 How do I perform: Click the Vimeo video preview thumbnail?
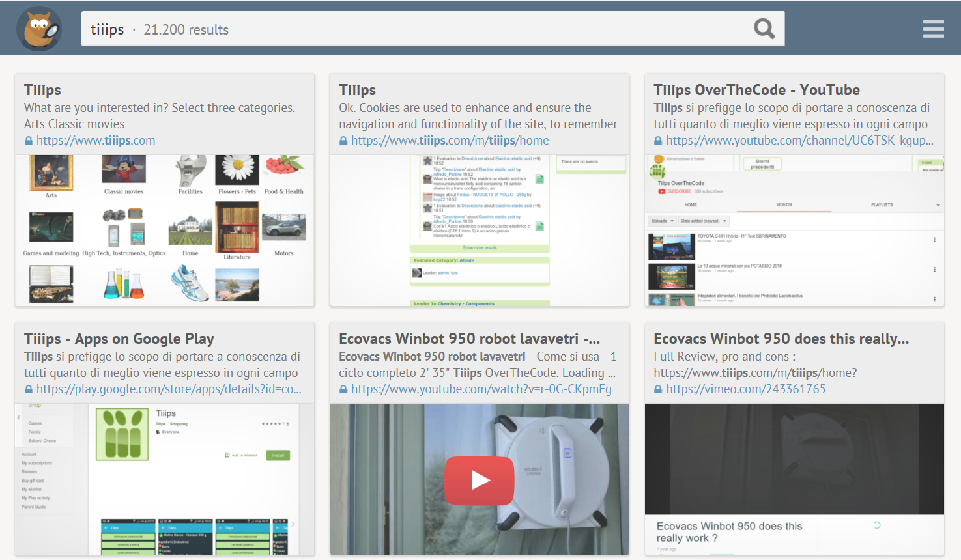click(x=794, y=459)
